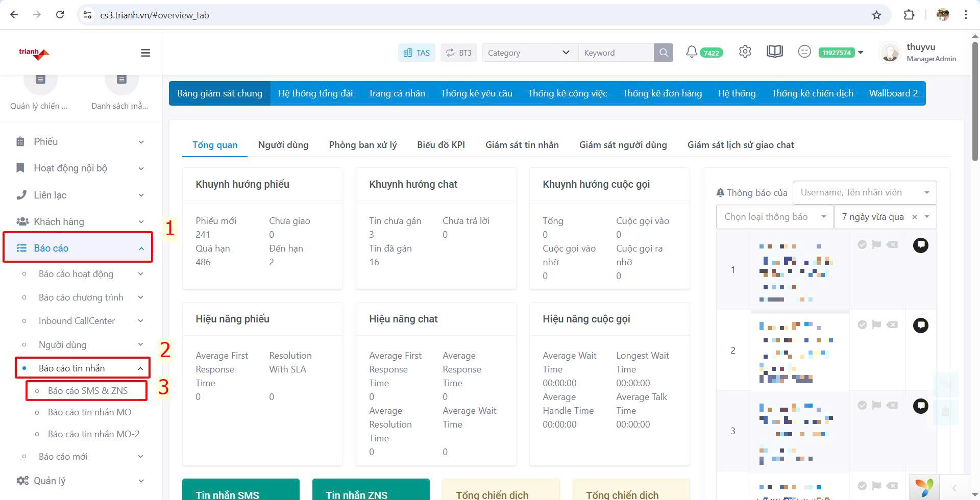Image resolution: width=980 pixels, height=500 pixels.
Task: Open the Category dropdown
Action: (x=530, y=53)
